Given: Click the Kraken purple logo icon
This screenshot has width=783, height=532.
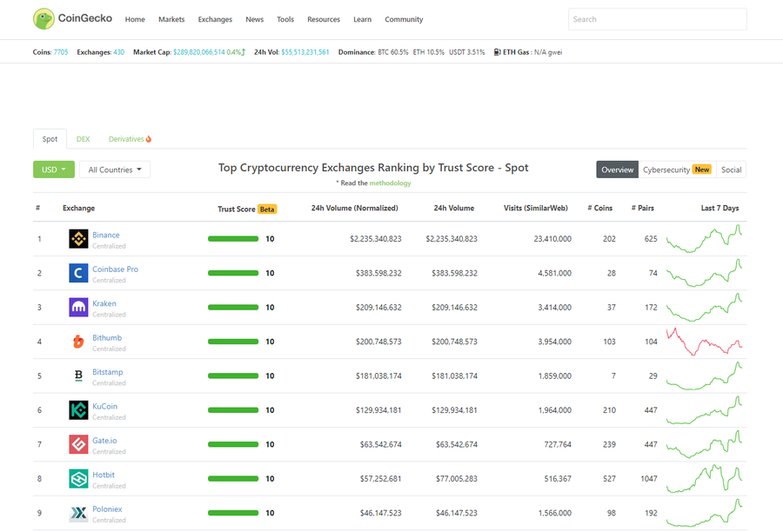Looking at the screenshot, I should [x=78, y=308].
